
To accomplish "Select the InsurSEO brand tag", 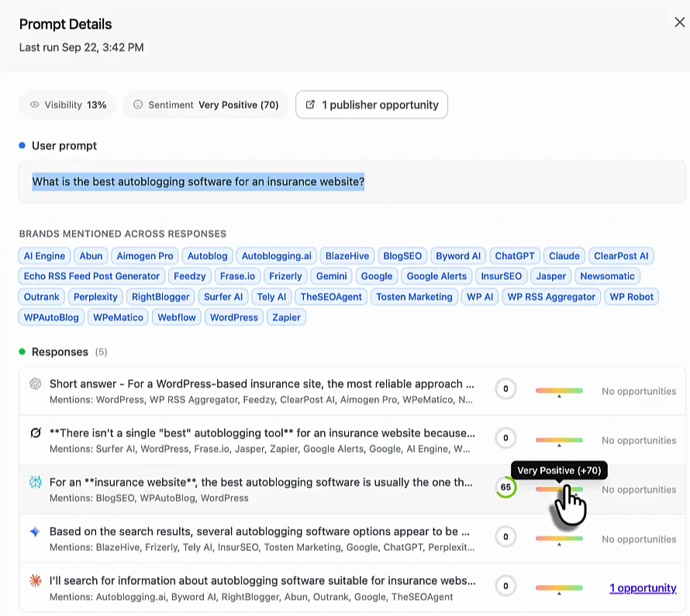I will tap(501, 276).
